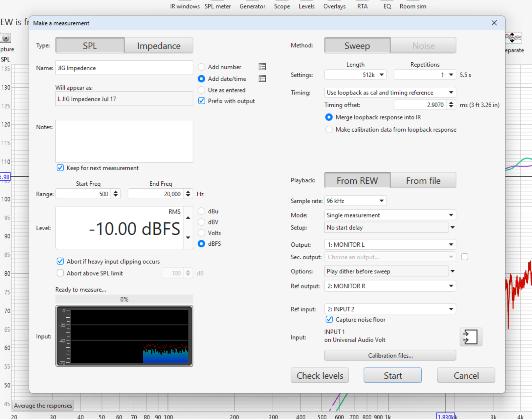Open IR windows in the main toolbar
532x419 pixels.
pyautogui.click(x=185, y=6)
